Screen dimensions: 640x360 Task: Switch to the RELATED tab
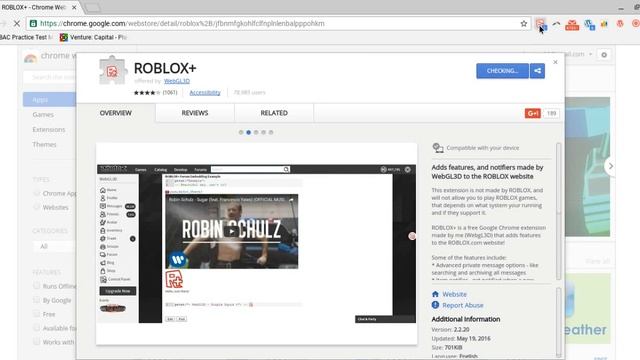point(274,113)
